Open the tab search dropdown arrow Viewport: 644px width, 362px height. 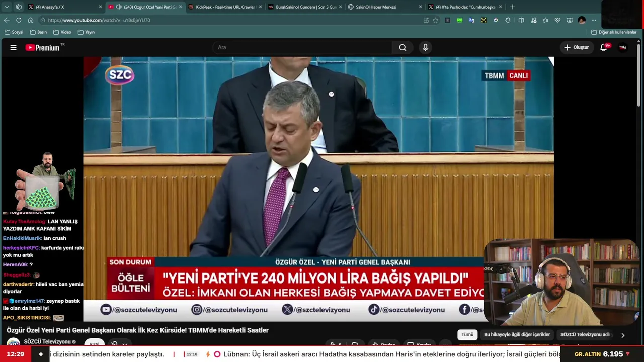coord(7,7)
